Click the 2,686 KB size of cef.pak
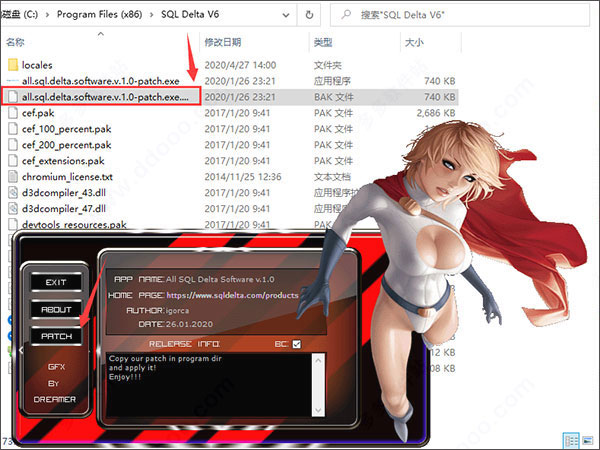The image size is (600, 450). [436, 113]
